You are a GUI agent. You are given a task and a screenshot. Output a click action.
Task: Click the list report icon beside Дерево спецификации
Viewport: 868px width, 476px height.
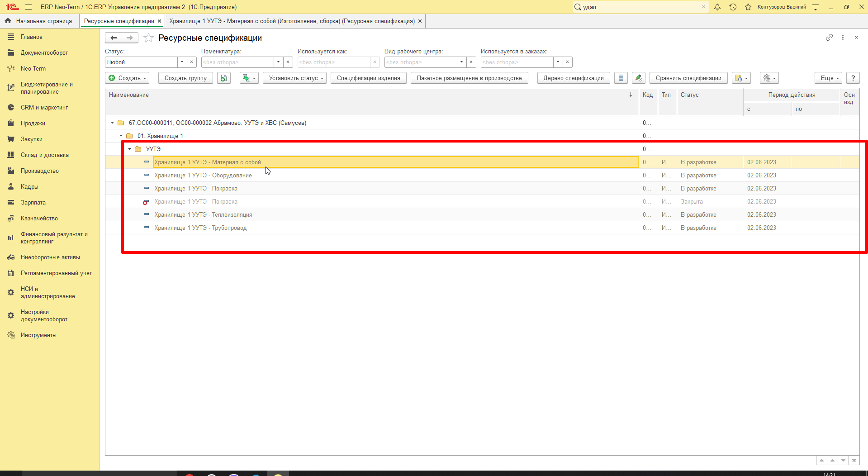click(621, 78)
